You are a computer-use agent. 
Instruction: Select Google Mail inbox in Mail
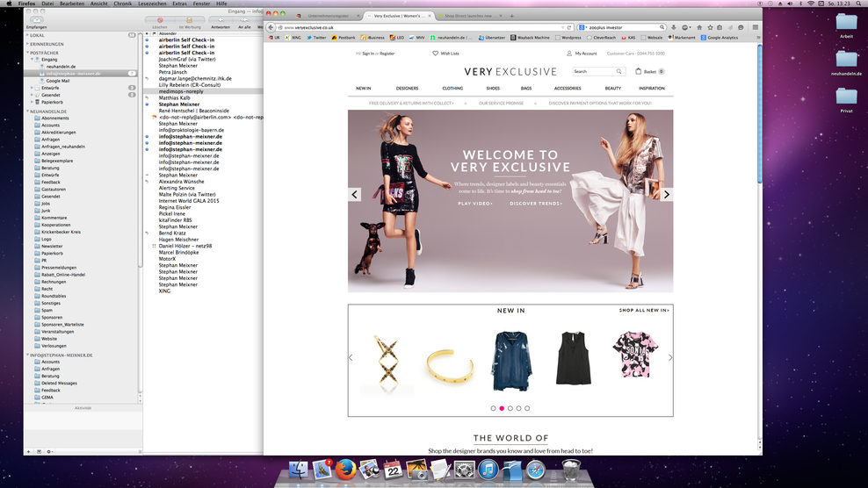click(58, 81)
